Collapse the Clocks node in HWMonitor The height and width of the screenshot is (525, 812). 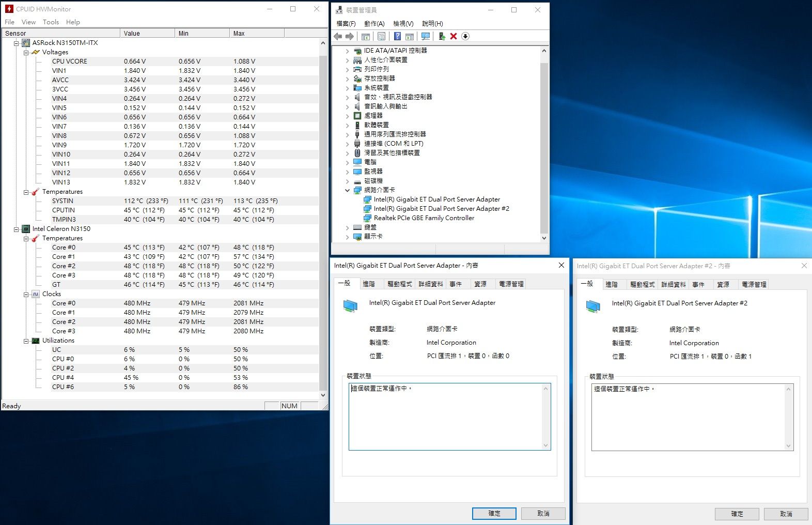click(26, 294)
